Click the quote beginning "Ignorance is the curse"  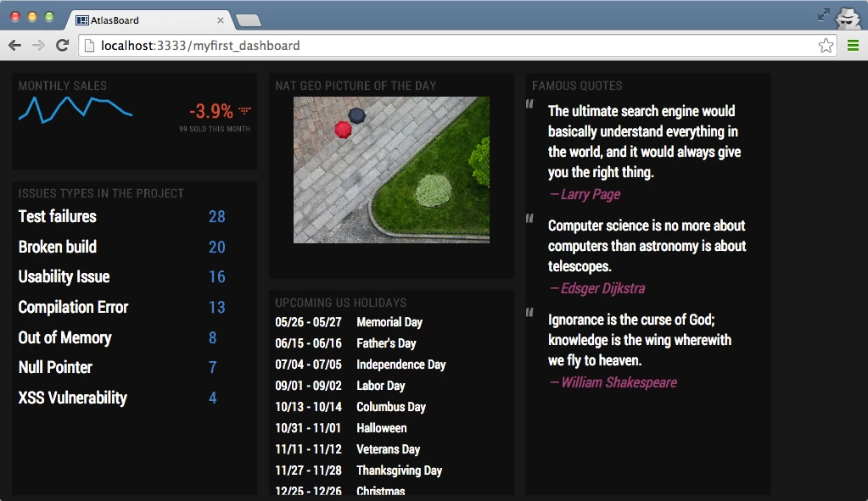(x=640, y=340)
